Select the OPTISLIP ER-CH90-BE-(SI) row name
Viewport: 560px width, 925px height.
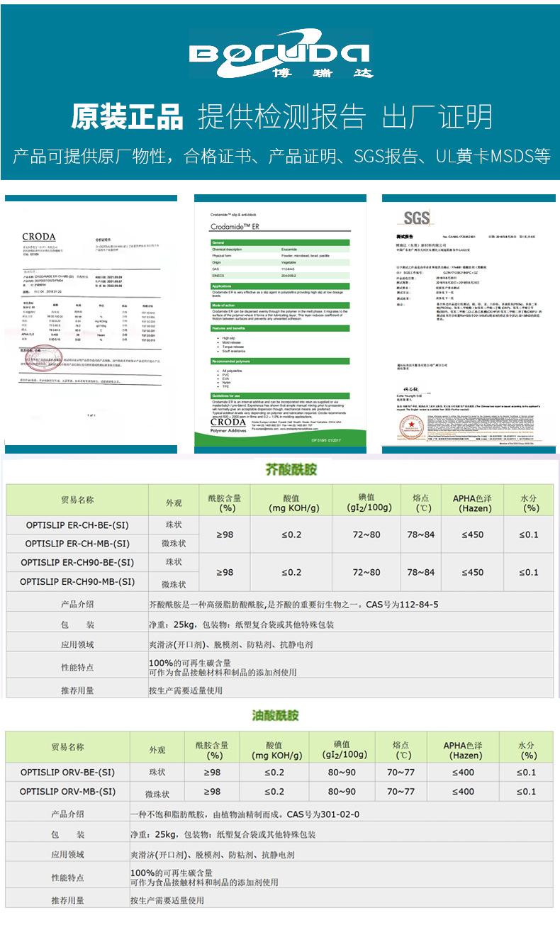[77, 562]
